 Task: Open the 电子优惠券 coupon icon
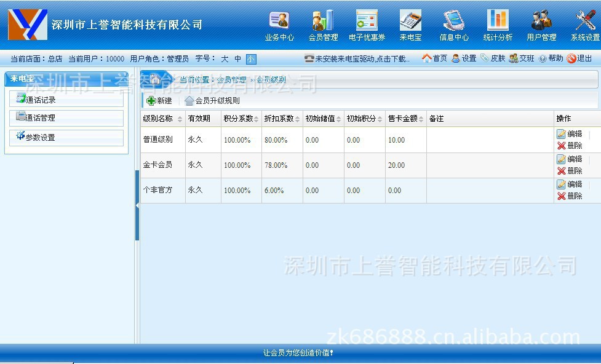tap(367, 22)
